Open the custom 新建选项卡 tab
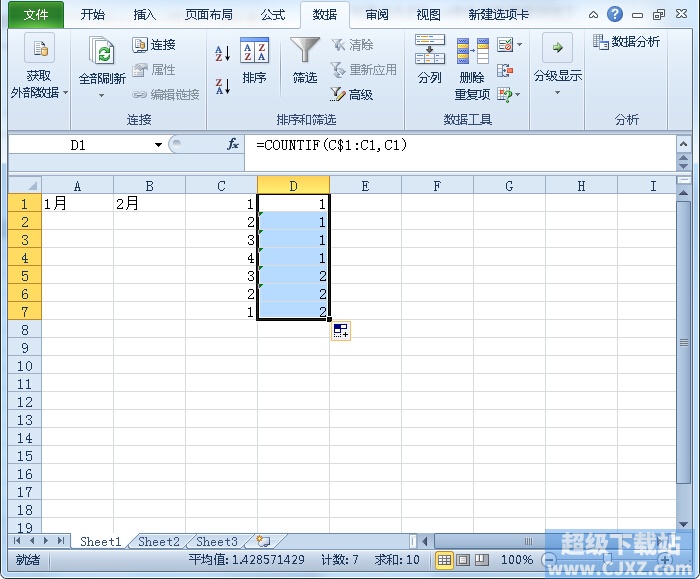 [499, 15]
